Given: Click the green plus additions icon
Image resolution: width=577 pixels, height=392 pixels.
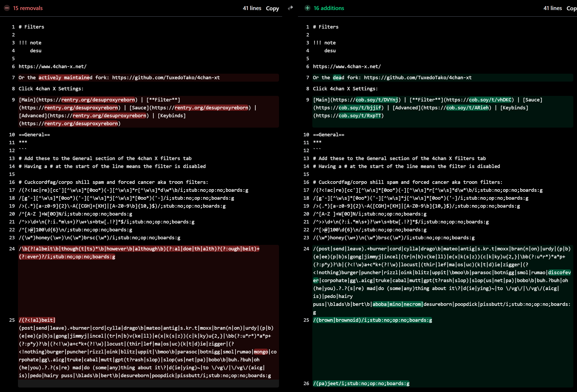Looking at the screenshot, I should (308, 8).
